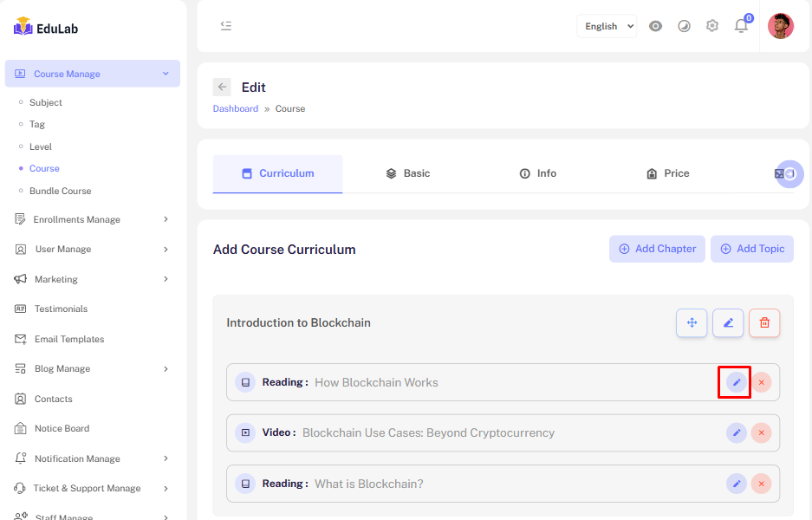Edit the How Blockchain Works reading topic
This screenshot has width=812, height=520.
tap(736, 382)
